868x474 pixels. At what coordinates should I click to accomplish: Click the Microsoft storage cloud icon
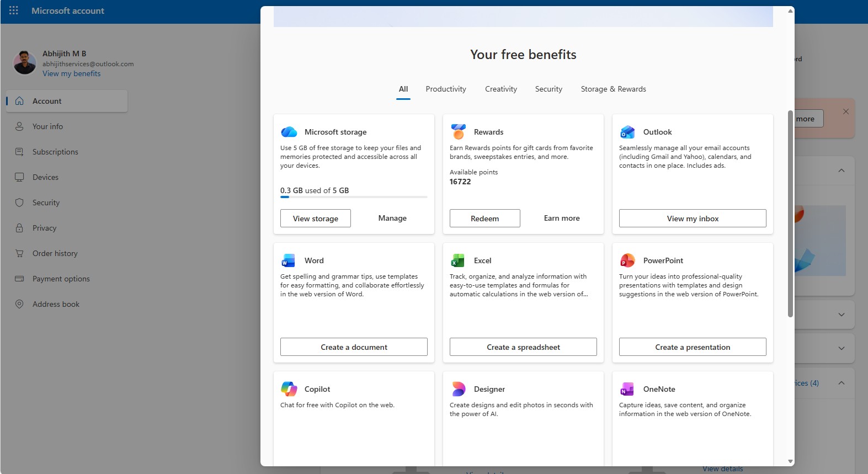[289, 132]
